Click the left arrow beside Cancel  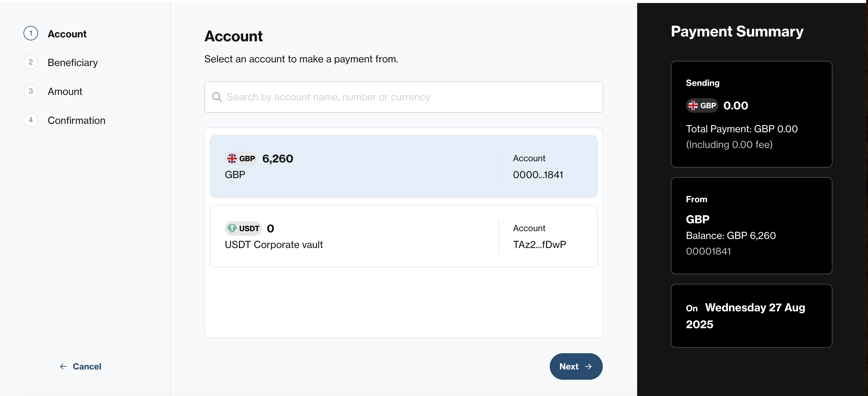click(x=63, y=366)
